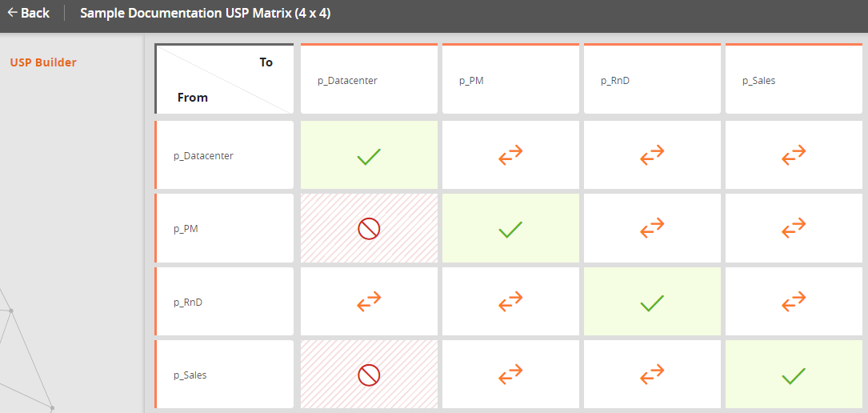This screenshot has width=868, height=413.
Task: Click blocked icon from p_PM to p_Datacenter
Action: pyautogui.click(x=369, y=229)
